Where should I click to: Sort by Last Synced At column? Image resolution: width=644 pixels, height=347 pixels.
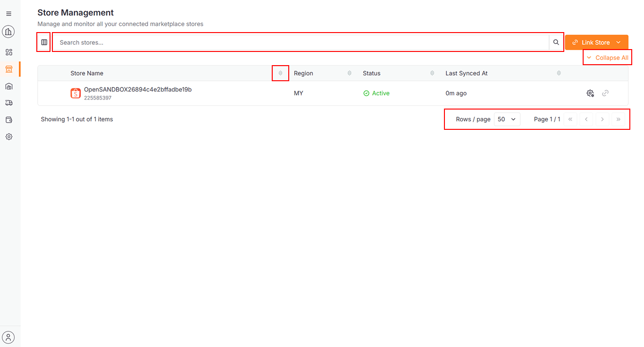[x=559, y=73]
